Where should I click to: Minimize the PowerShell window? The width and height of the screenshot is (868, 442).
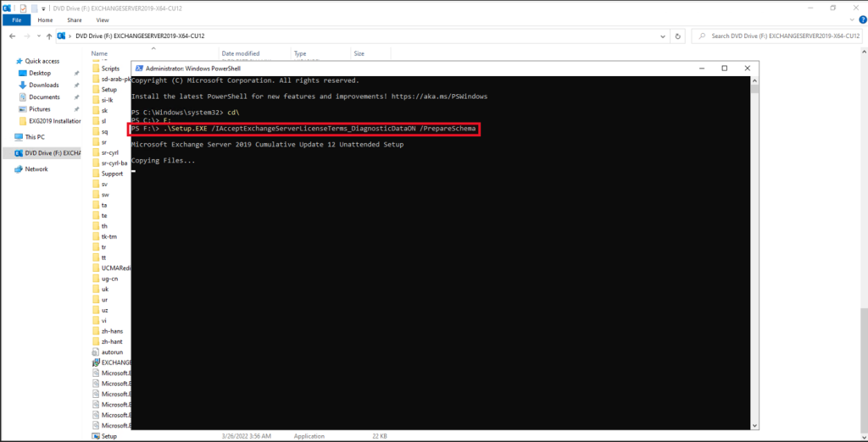coord(701,69)
